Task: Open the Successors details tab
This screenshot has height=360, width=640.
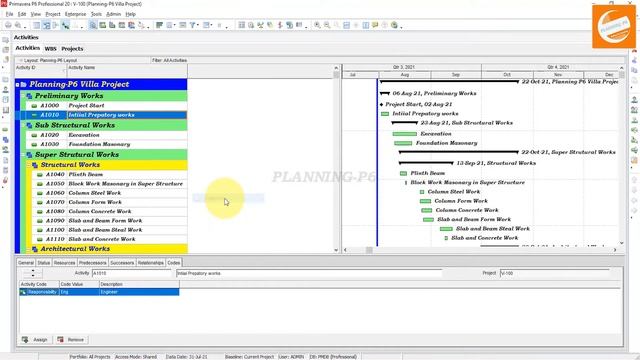Action: click(122, 263)
